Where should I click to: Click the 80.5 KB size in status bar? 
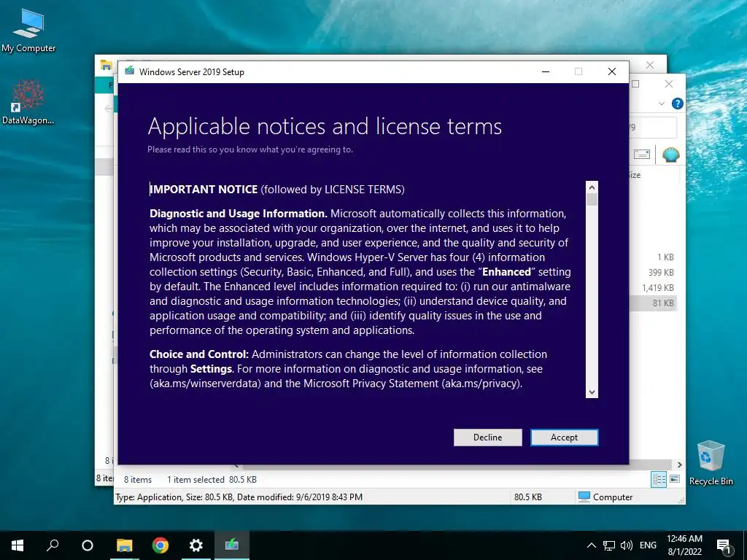528,497
